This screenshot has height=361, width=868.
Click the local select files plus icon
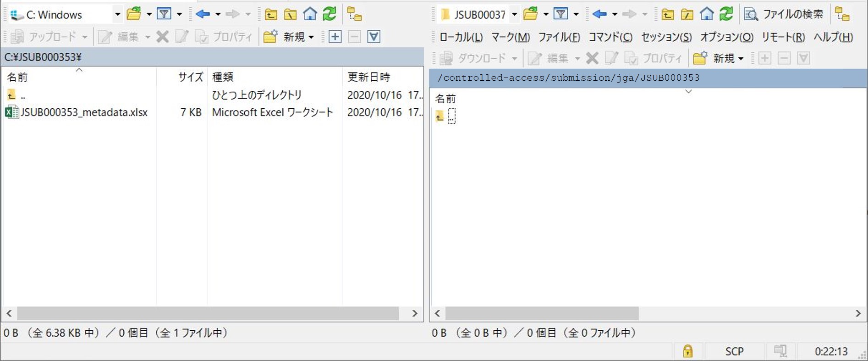(335, 37)
